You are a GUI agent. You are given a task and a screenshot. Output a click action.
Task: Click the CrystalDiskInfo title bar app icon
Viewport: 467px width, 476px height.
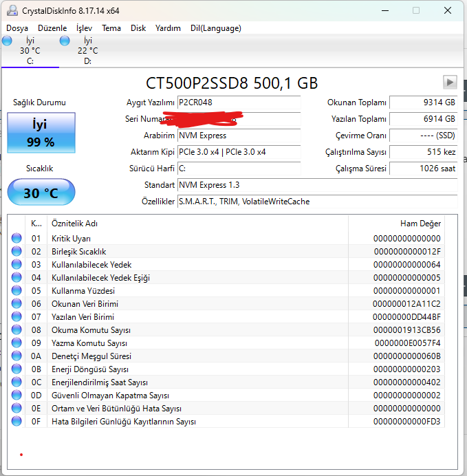coord(12,10)
